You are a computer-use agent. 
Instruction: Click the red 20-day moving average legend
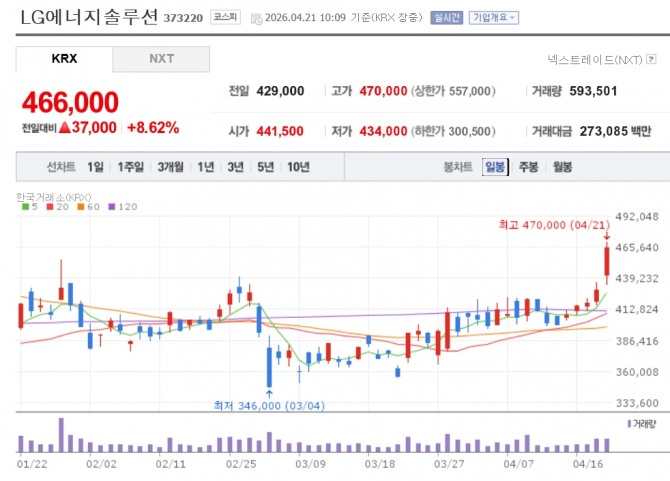coord(58,207)
